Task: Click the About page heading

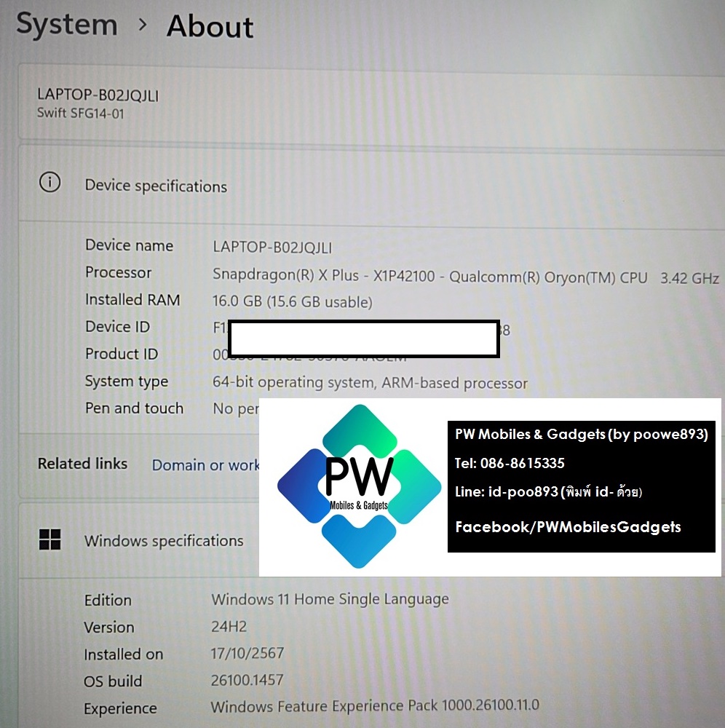Action: point(210,27)
